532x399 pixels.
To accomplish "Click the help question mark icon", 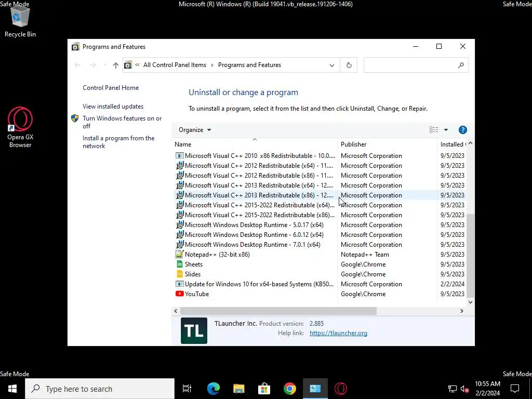I will tap(462, 130).
